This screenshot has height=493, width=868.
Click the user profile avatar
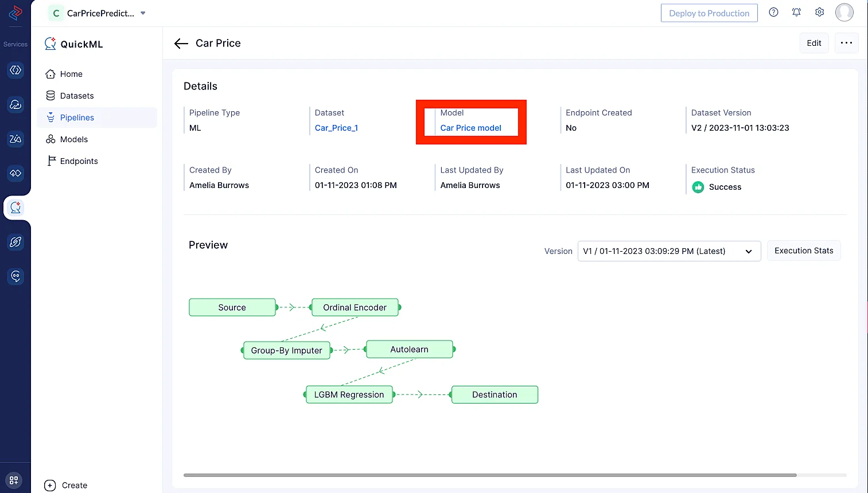coord(844,12)
